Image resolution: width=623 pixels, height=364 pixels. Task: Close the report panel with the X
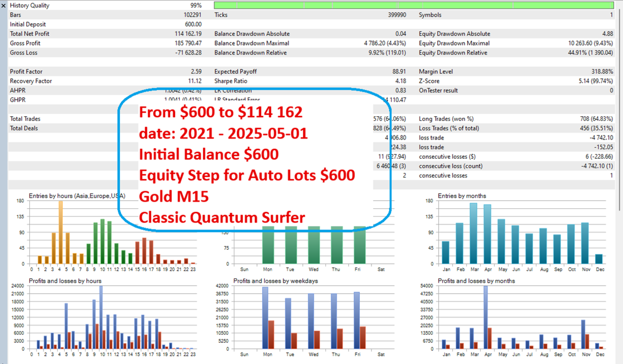(4, 6)
